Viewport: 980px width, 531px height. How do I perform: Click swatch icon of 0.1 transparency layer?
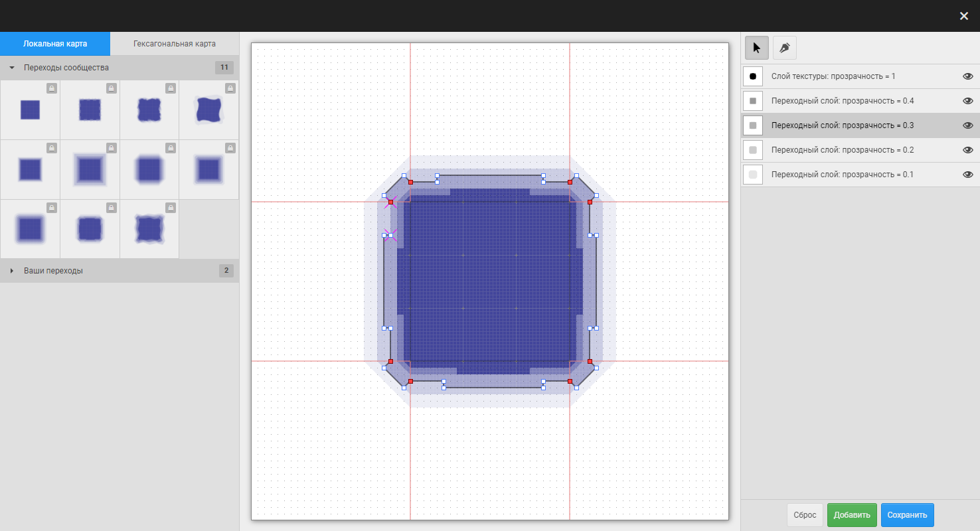tap(753, 175)
